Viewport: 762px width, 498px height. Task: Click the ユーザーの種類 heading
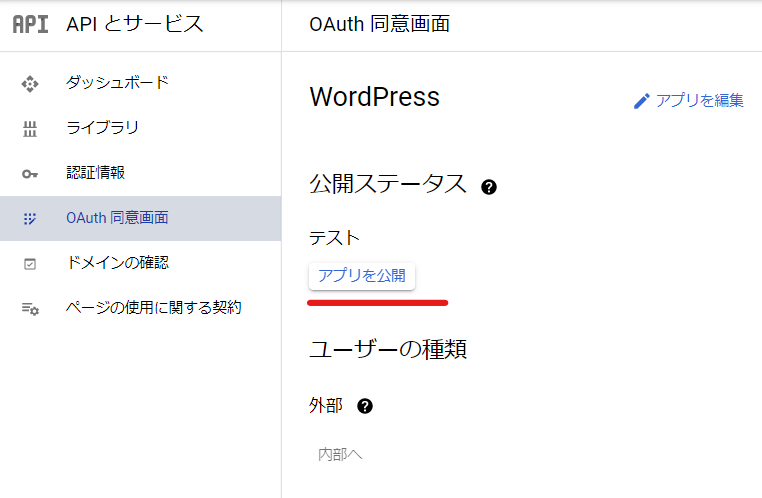click(388, 349)
